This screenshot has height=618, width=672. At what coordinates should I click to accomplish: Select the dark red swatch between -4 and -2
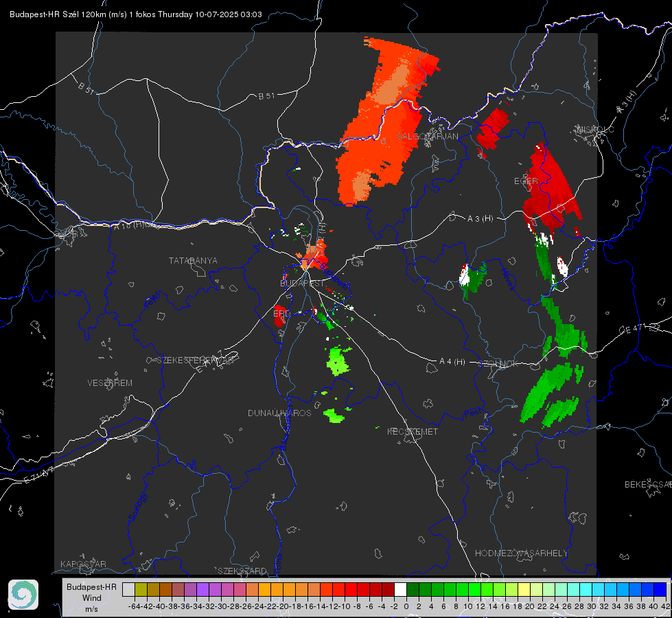coord(389,589)
